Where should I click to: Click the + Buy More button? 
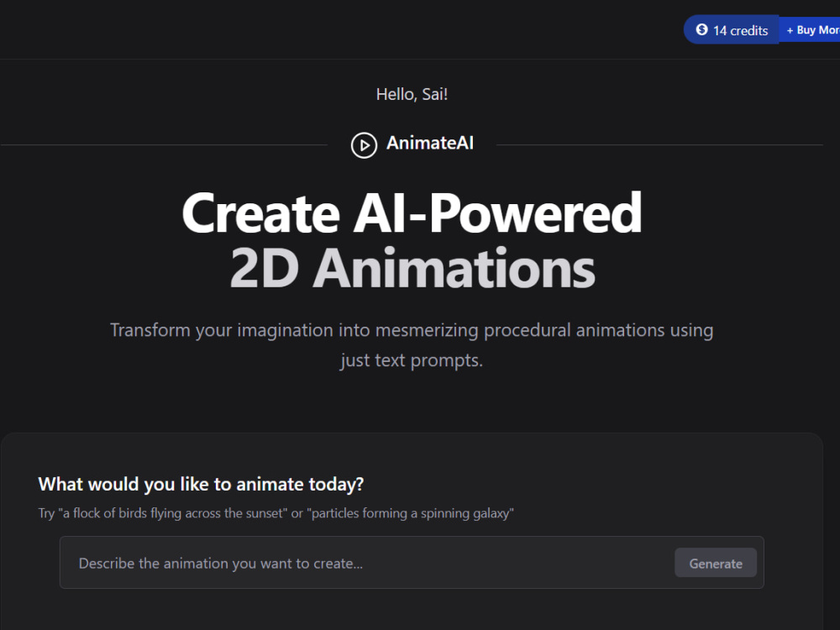(810, 30)
